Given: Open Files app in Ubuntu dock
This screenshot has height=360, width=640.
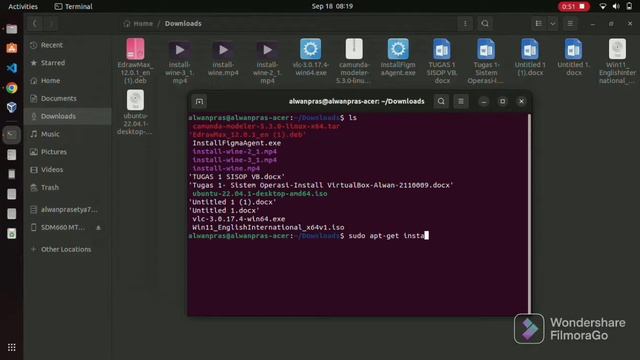Looking at the screenshot, I should tap(12, 29).
